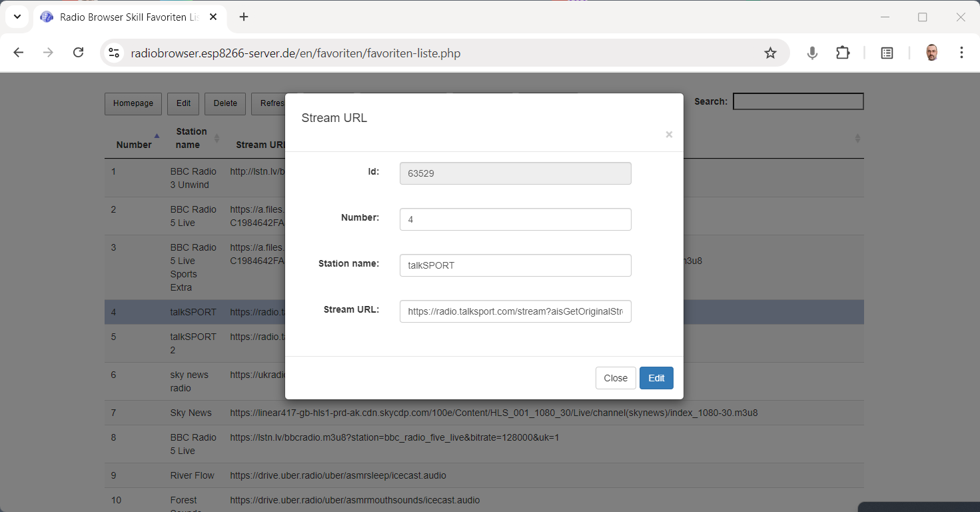Select the BBC Radio 5 Live Sports Extra row

pos(484,267)
